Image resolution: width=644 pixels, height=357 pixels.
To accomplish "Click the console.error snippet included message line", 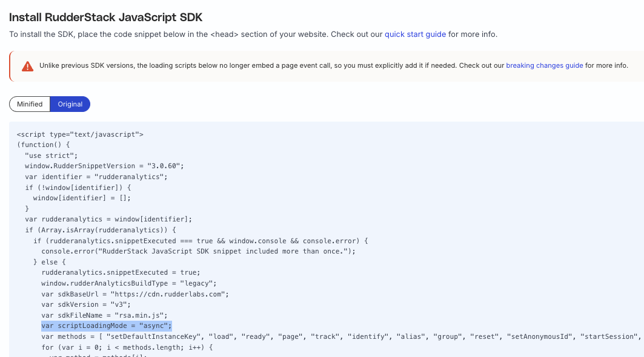I will [x=198, y=251].
